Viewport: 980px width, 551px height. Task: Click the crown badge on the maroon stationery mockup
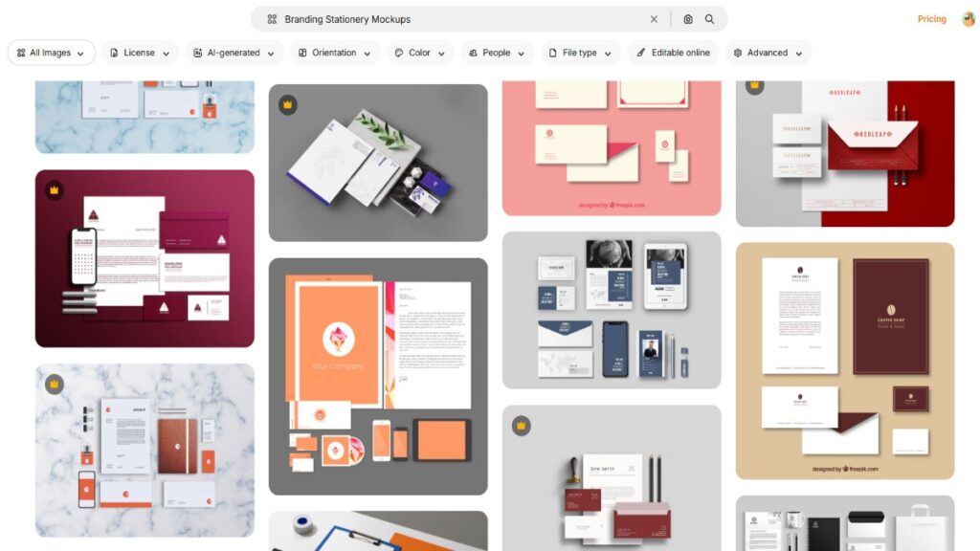[x=53, y=191]
